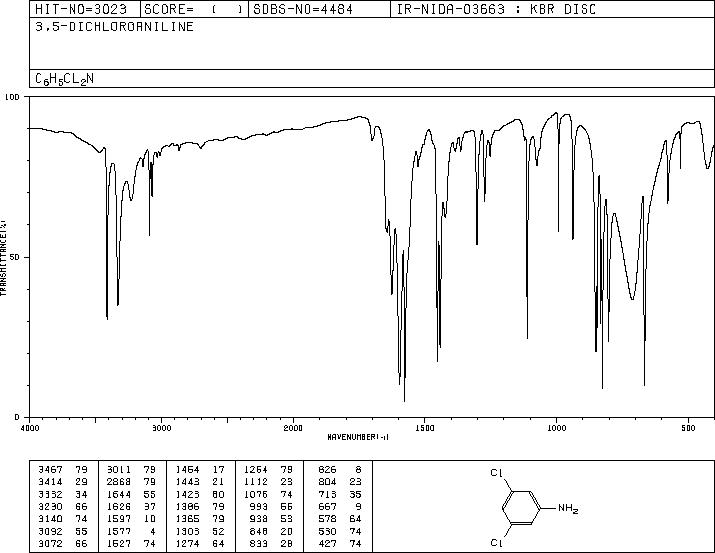The image size is (715, 553).
Task: Click the IR-NIDA-03663 : KBR DISC label
Action: coord(496,9)
